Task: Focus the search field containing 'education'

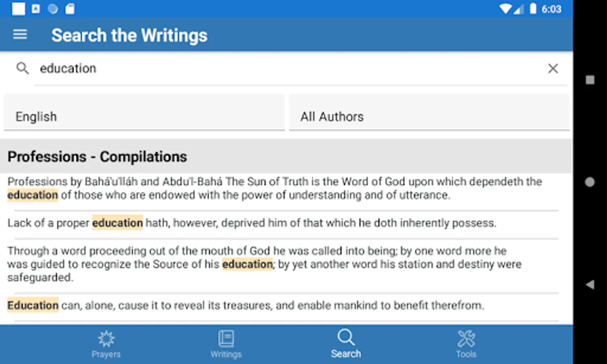Action: (301, 68)
